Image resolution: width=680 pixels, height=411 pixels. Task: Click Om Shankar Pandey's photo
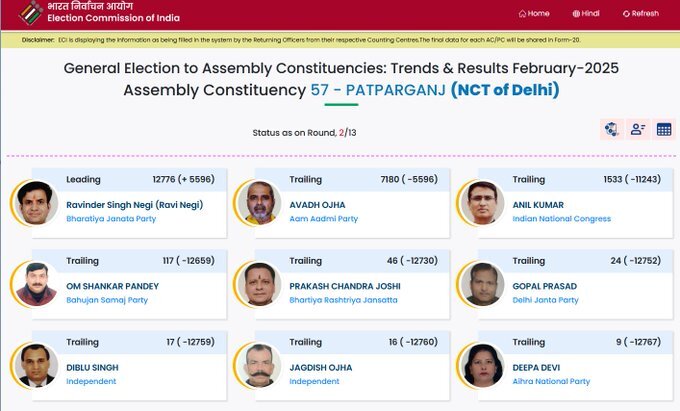36,284
